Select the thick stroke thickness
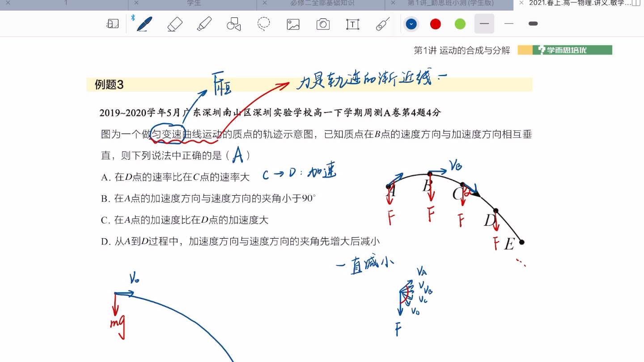644x362 pixels. click(533, 24)
